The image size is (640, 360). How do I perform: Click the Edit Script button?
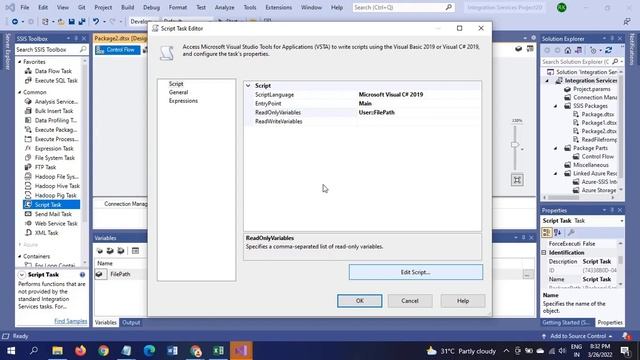point(416,272)
